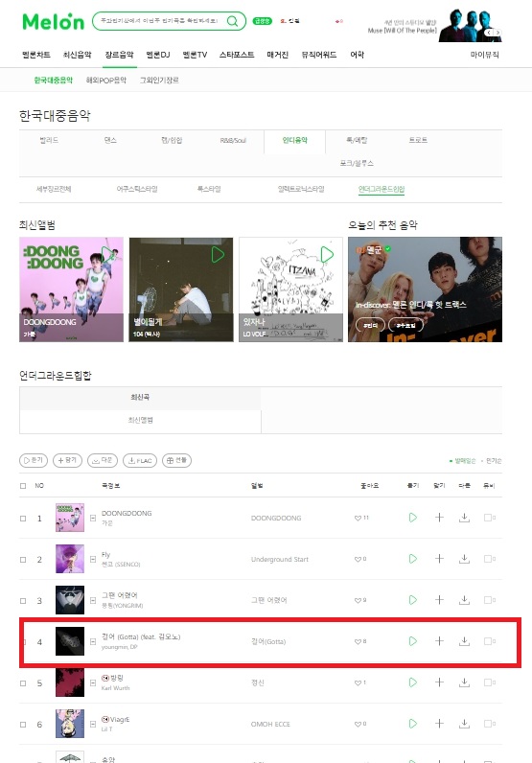532x763 pixels.
Task: Tick the checkbox for track 2
Action: click(23, 560)
